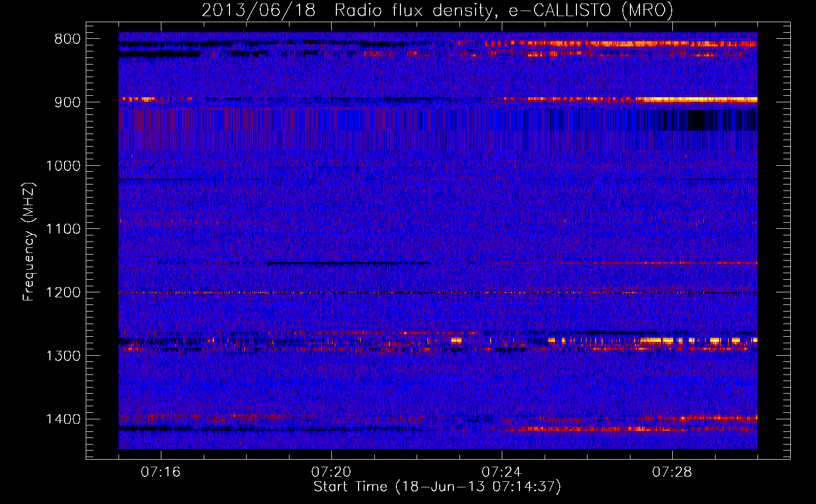Click the 07:16 time axis label
The image size is (816, 504).
[161, 472]
